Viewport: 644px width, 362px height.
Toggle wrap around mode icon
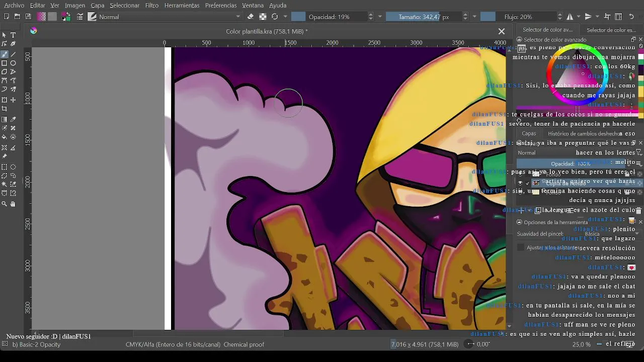(607, 17)
